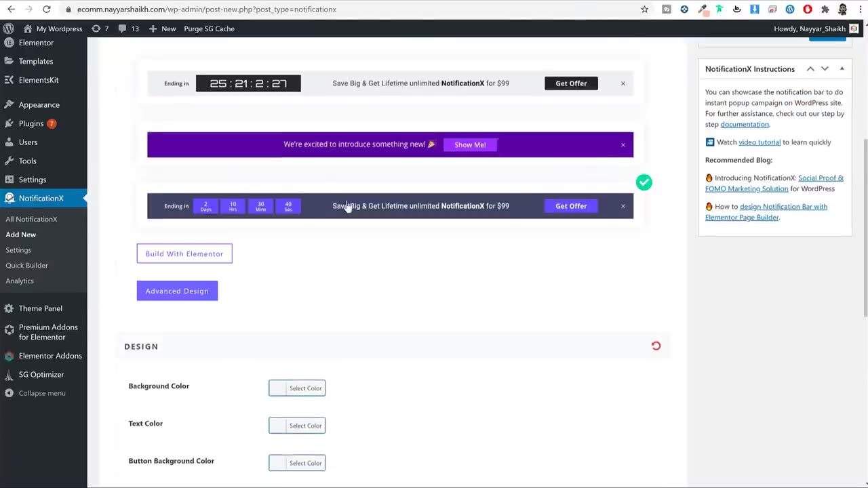
Task: Click the browser address bar URL
Action: (x=207, y=9)
